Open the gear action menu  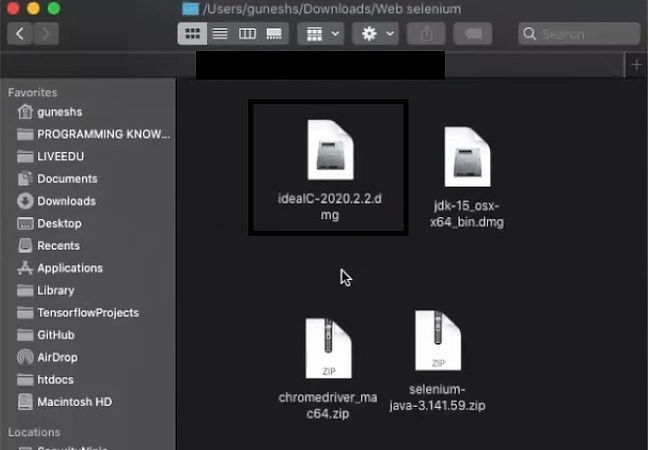(x=375, y=33)
